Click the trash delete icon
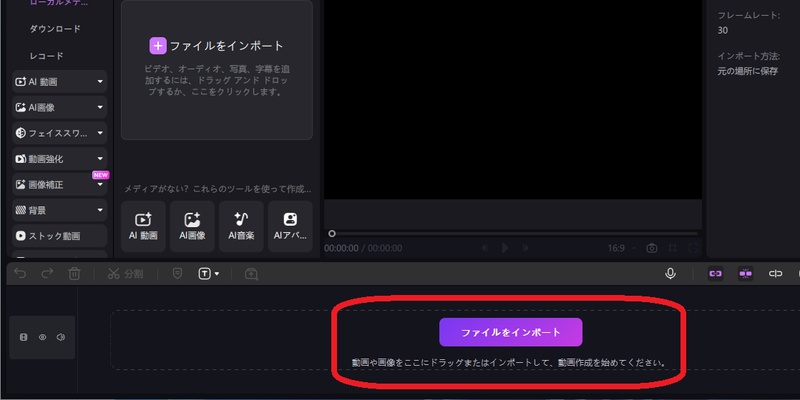This screenshot has width=800, height=400. click(74, 274)
